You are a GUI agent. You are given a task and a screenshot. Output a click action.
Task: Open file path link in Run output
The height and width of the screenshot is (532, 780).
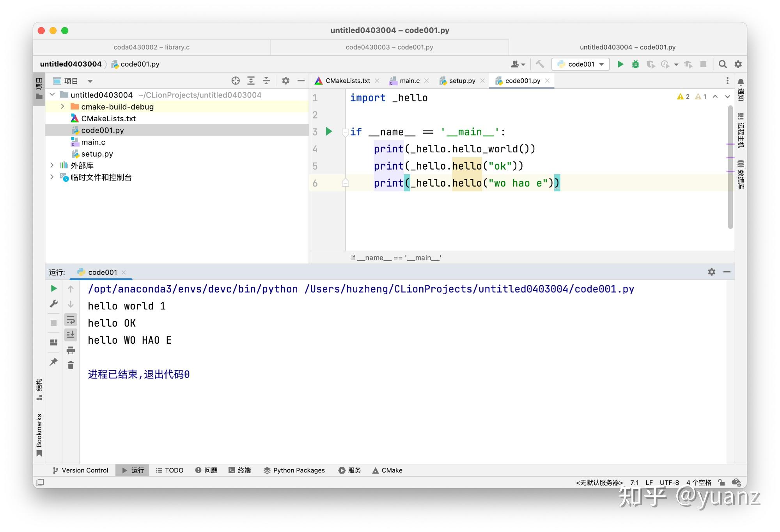469,289
